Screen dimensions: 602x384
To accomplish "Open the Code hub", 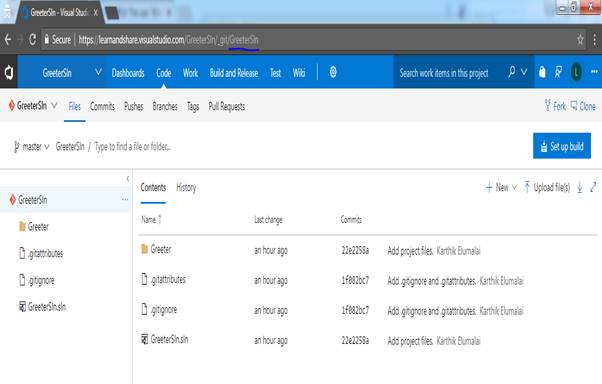I will (x=164, y=73).
